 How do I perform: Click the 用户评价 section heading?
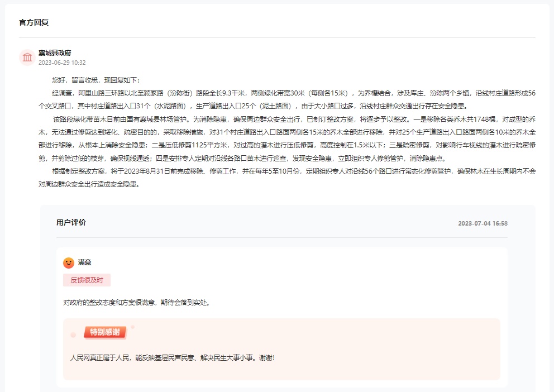71,223
